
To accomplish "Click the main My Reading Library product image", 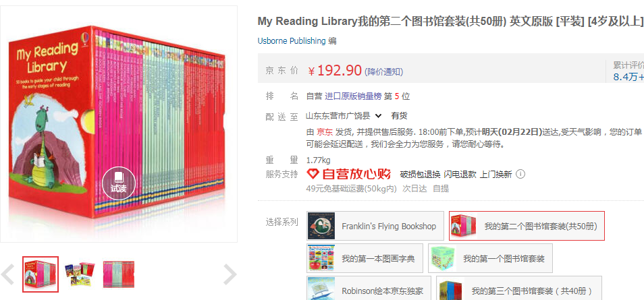I will [119, 124].
